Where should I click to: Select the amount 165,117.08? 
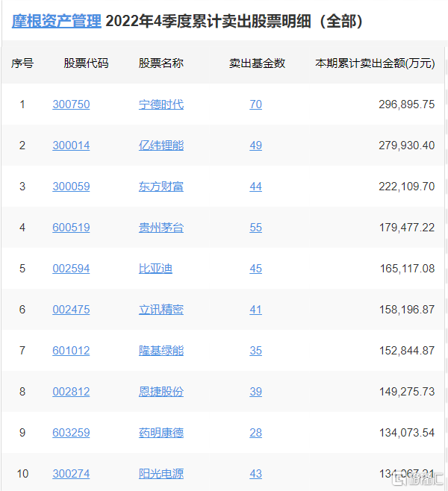[x=407, y=269]
